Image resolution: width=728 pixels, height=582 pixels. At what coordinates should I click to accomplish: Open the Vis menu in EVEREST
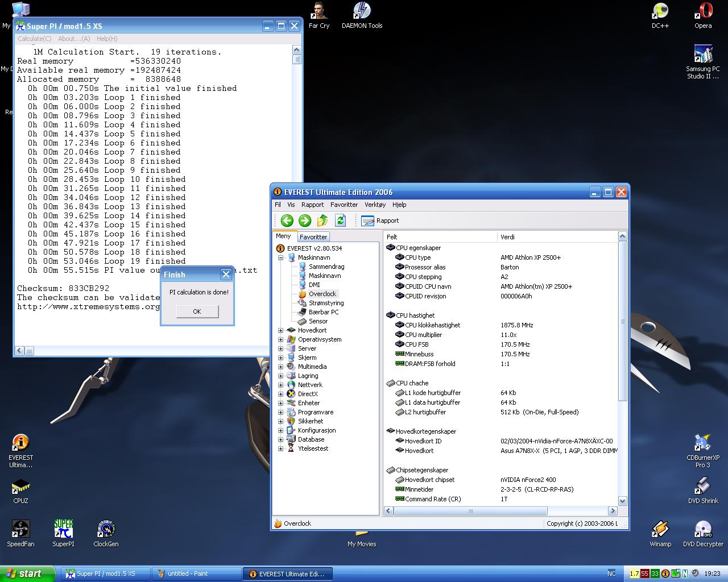pyautogui.click(x=291, y=205)
